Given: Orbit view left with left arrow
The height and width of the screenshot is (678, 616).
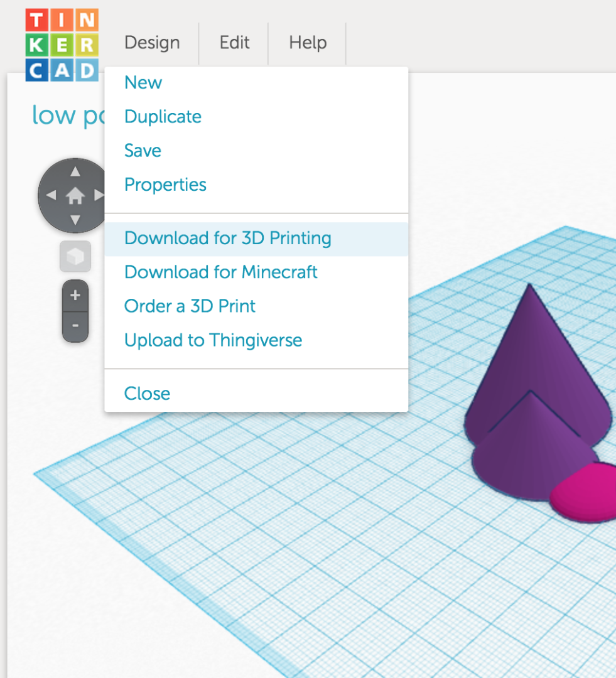Looking at the screenshot, I should click(x=51, y=195).
